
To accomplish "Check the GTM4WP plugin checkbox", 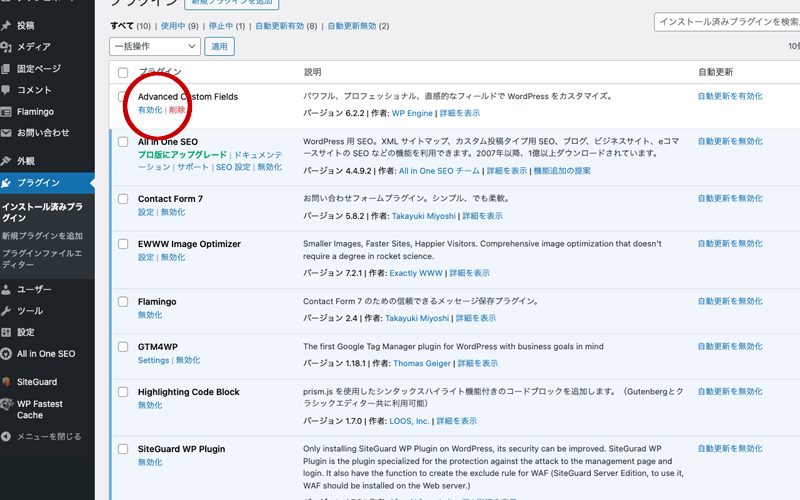I will point(123,347).
